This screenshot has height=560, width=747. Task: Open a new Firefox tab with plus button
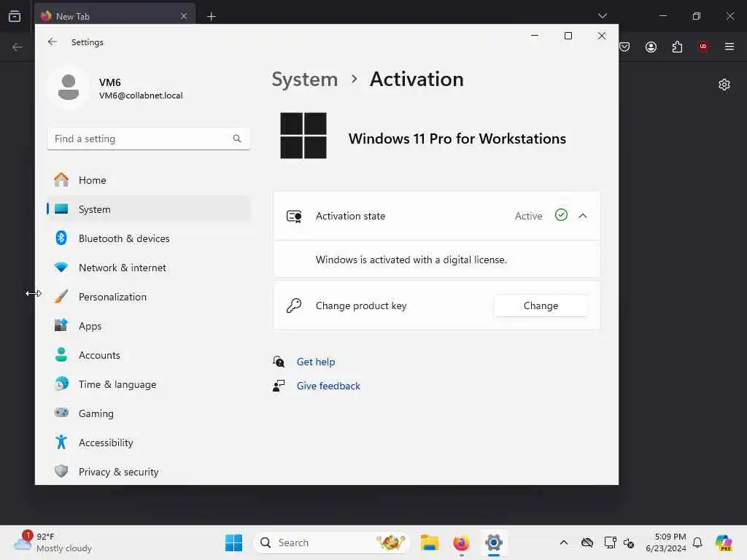coord(212,17)
